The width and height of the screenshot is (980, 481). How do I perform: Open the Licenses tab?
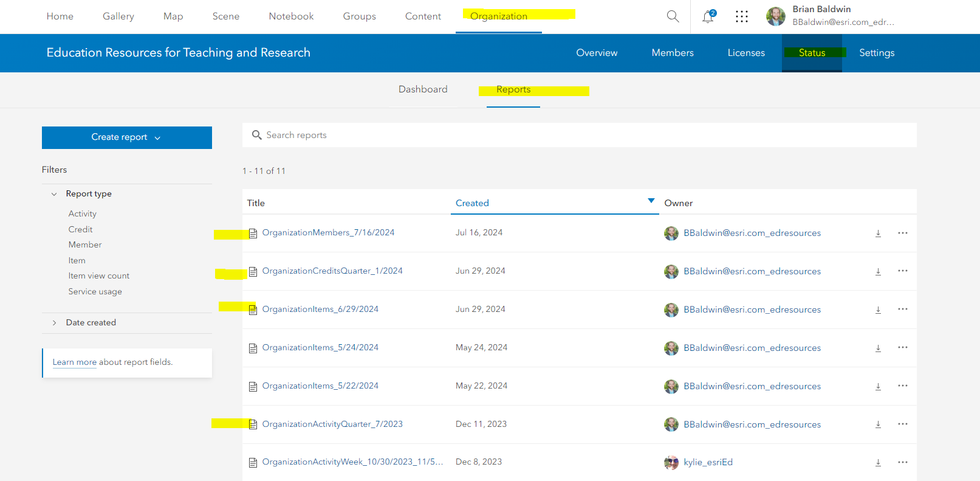click(x=746, y=53)
